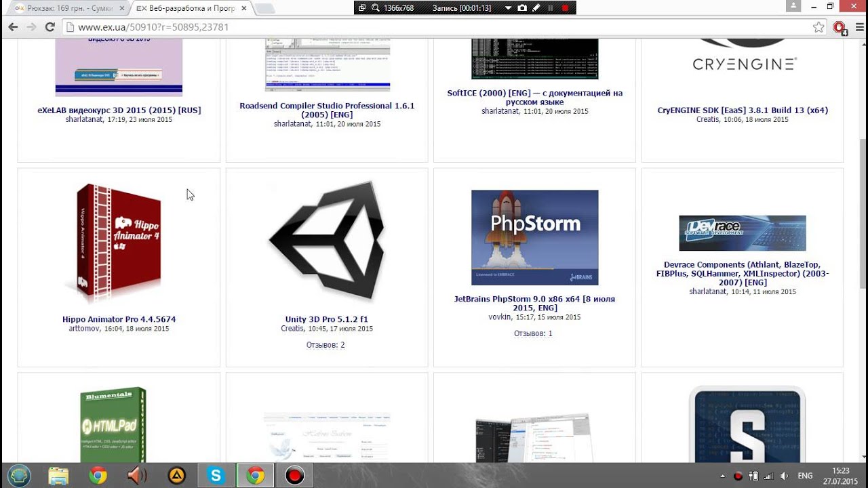Open Creatis link under CryENGINE SDK
868x488 pixels.
pyautogui.click(x=708, y=120)
